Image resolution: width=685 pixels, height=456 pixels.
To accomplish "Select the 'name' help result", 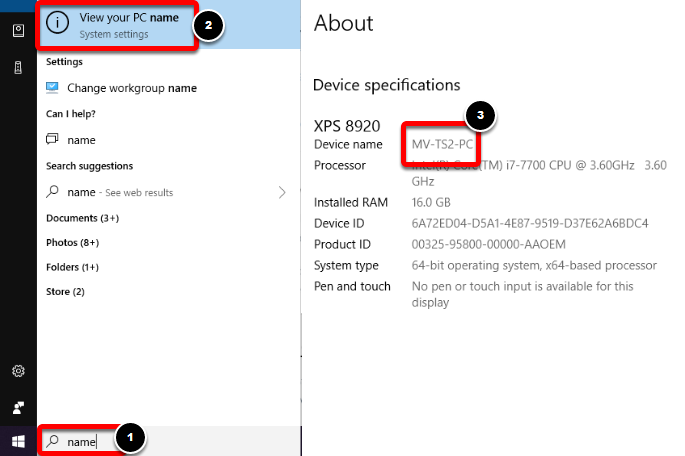I will click(x=169, y=140).
